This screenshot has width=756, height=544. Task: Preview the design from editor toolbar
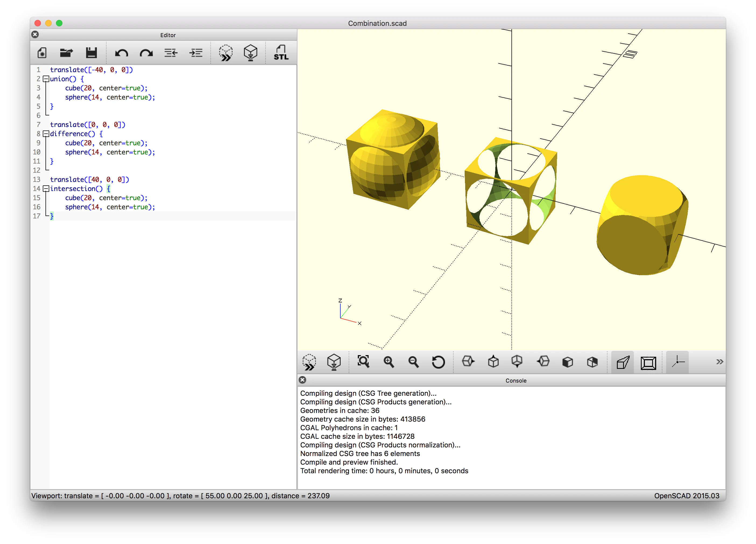pyautogui.click(x=226, y=53)
